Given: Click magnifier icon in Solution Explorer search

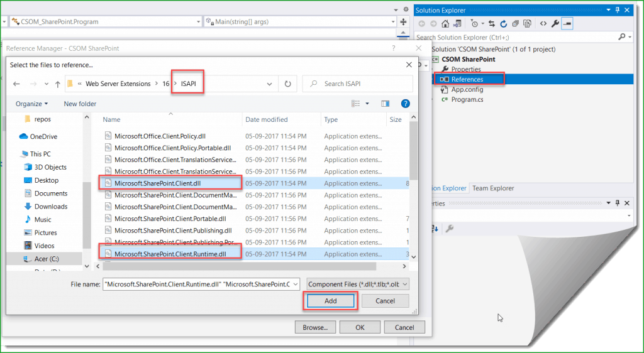Looking at the screenshot, I should (x=622, y=37).
